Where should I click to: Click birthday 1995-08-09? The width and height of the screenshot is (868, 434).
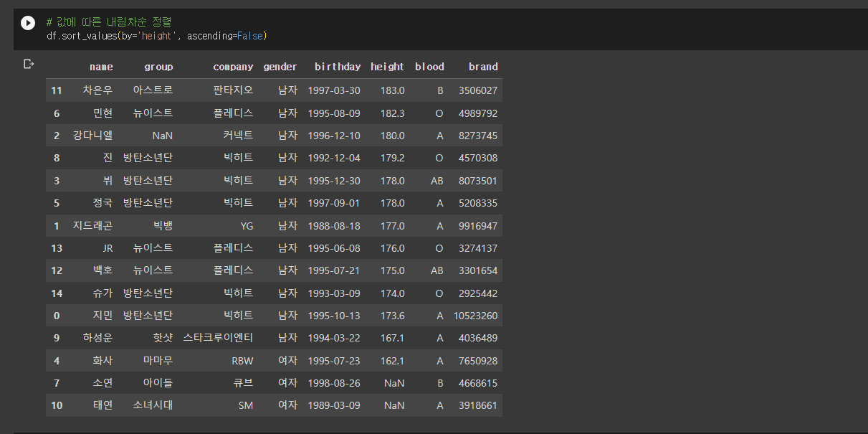tap(334, 113)
